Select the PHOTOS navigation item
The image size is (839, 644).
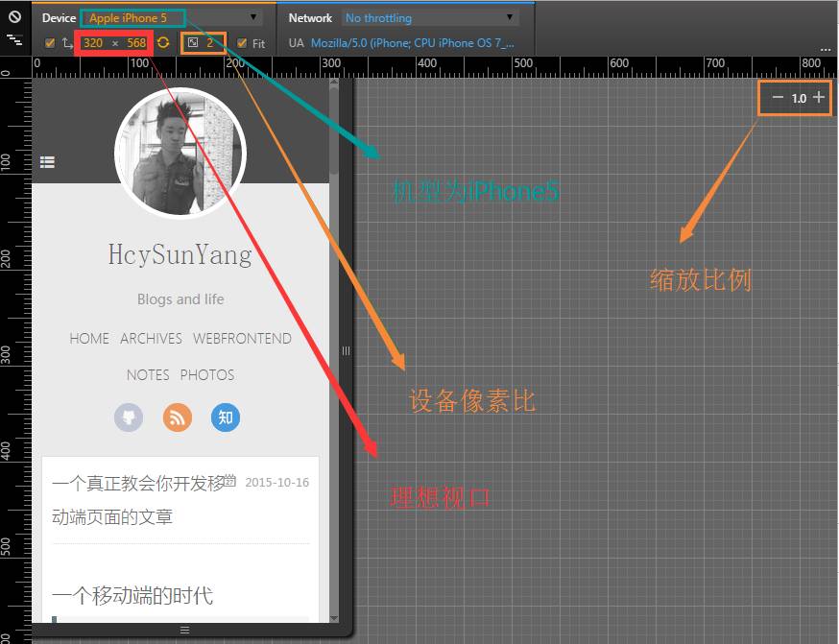pos(207,375)
